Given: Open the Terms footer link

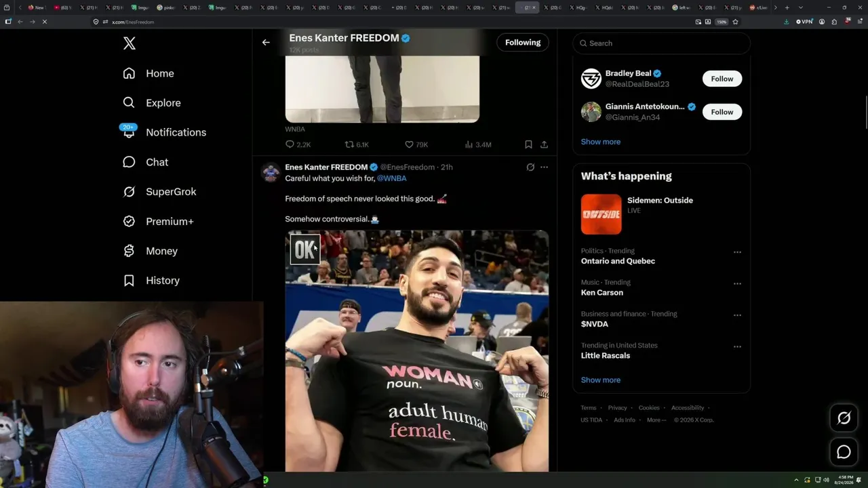Looking at the screenshot, I should pyautogui.click(x=589, y=408).
